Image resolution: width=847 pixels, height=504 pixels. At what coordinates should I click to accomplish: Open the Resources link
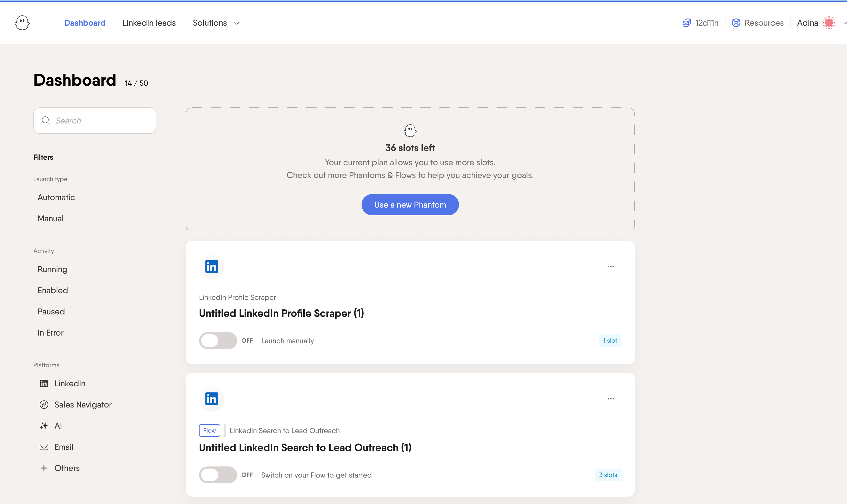click(764, 23)
